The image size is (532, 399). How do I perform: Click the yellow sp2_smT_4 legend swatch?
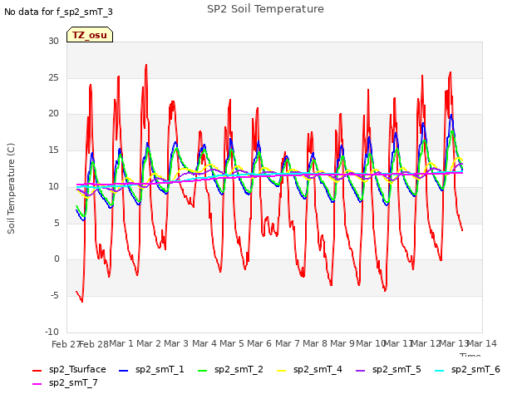[x=282, y=371]
